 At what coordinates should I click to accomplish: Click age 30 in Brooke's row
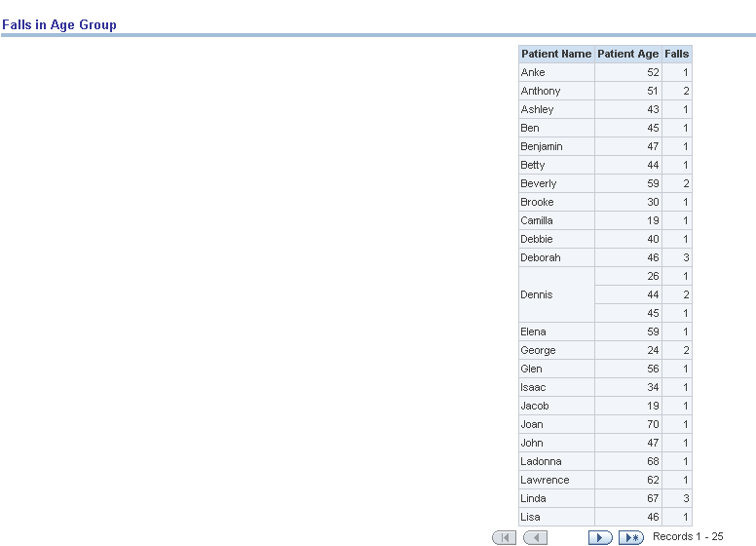click(x=628, y=202)
